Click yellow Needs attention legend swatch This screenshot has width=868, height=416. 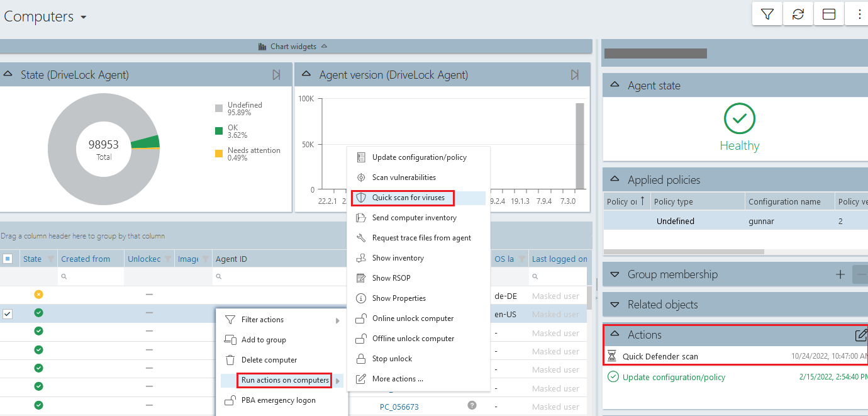219,154
